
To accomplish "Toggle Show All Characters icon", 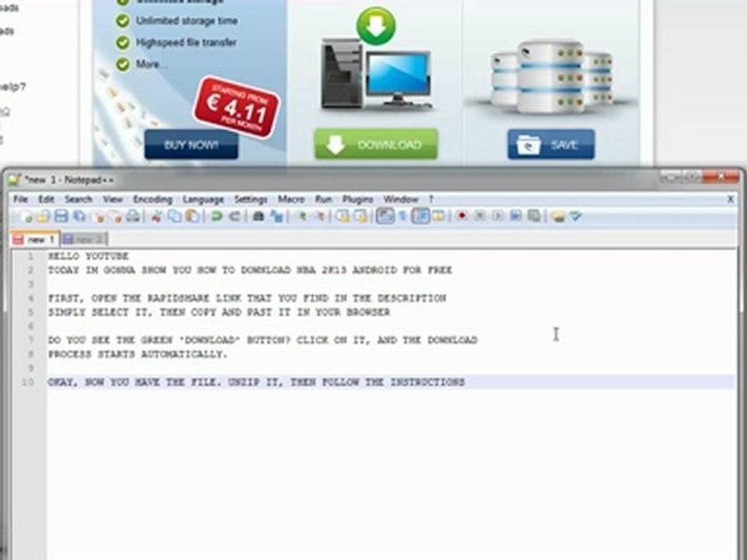I will [x=402, y=217].
